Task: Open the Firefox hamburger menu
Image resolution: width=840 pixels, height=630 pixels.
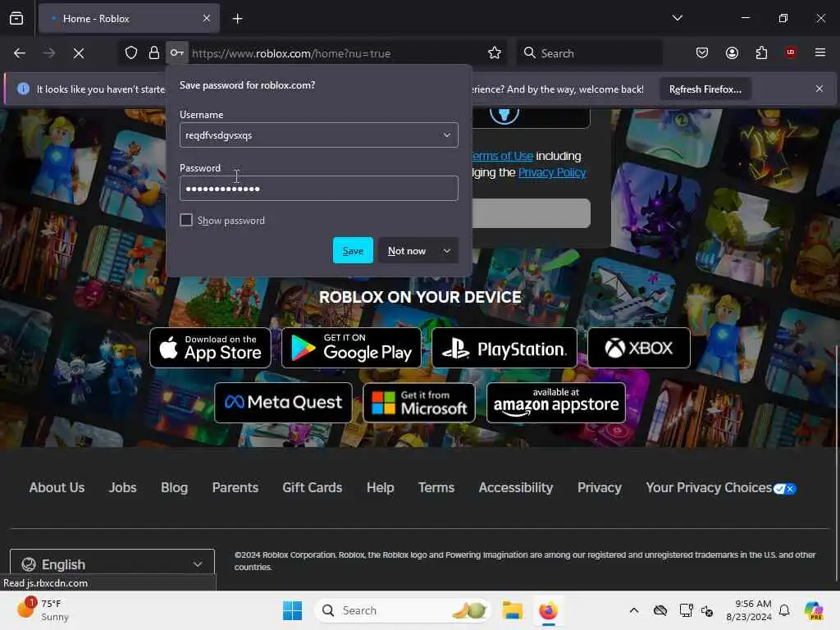Action: tap(819, 52)
